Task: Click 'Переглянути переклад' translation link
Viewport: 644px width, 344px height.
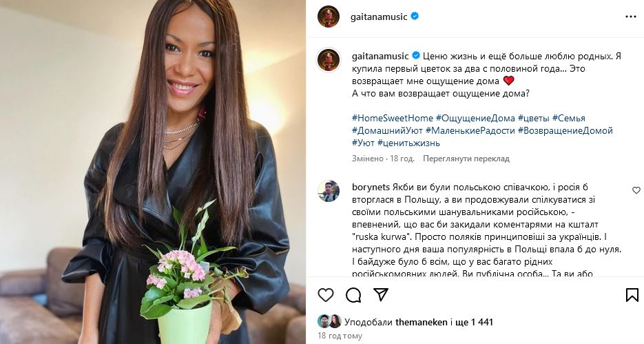Action: [466, 159]
